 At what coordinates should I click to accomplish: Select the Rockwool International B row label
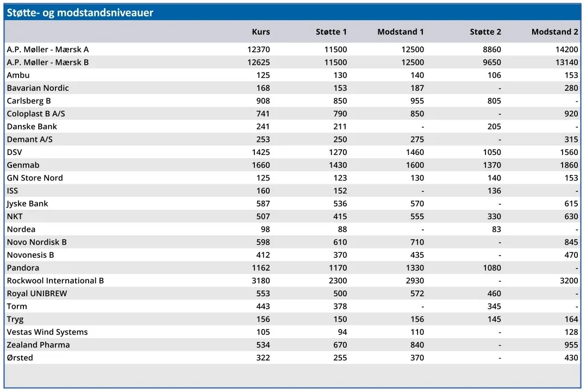tap(55, 281)
